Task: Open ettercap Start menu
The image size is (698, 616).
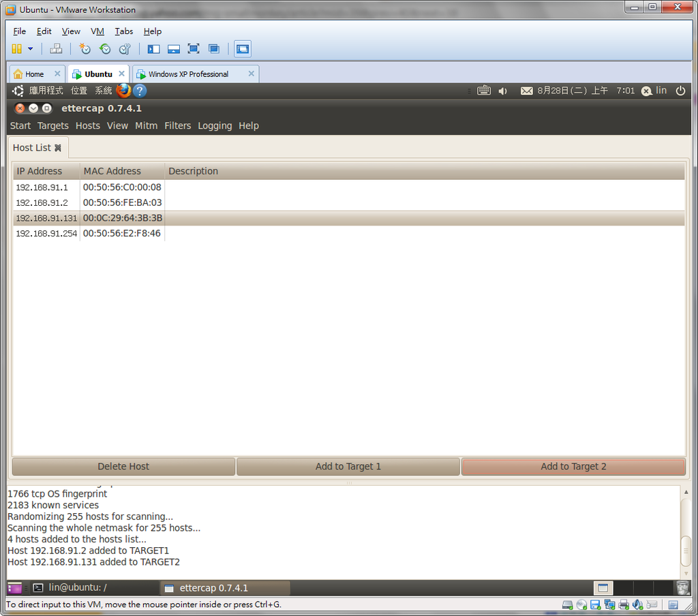Action: 20,125
